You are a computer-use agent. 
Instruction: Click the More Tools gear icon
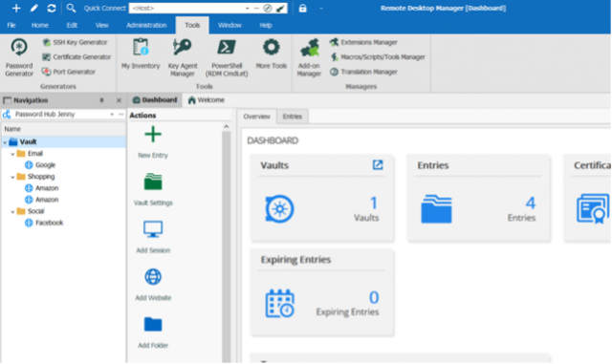click(x=271, y=48)
